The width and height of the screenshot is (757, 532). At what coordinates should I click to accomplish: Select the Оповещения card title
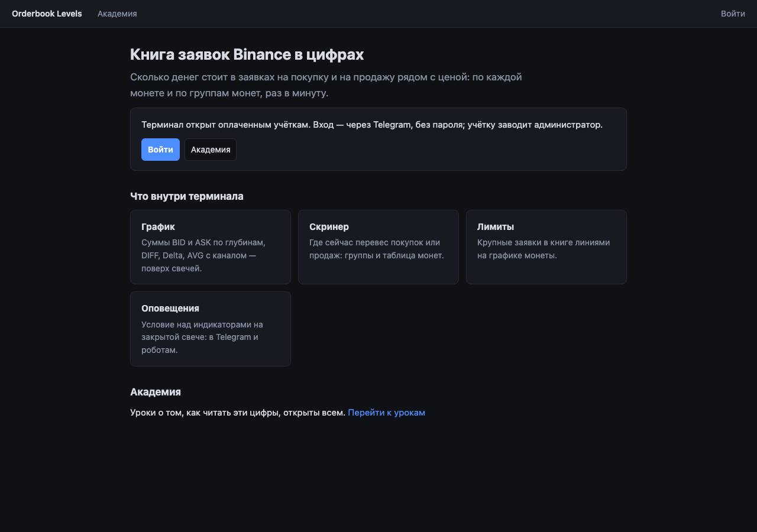[x=170, y=309]
